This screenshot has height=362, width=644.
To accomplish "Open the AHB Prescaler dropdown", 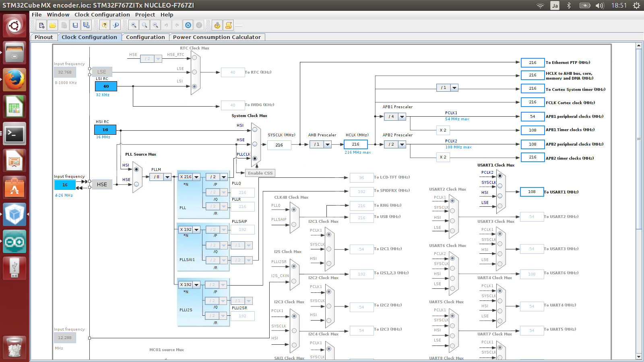I will [327, 144].
